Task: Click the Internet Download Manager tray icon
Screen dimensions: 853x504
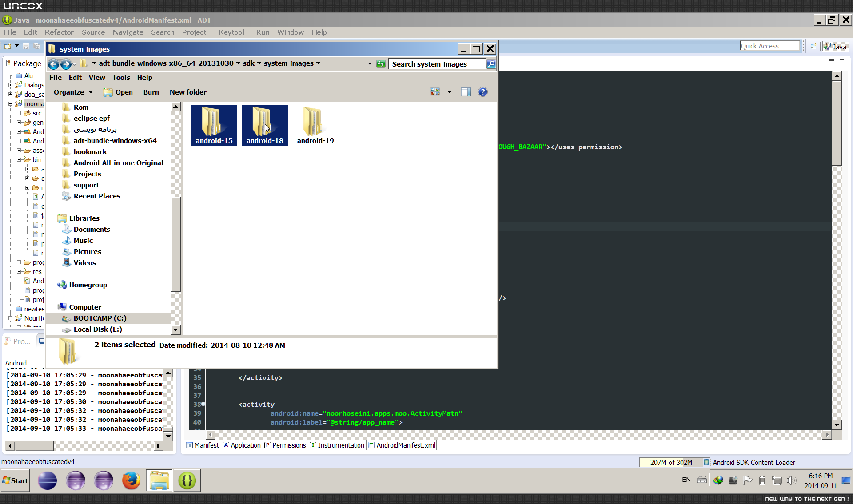Action: coord(718,480)
